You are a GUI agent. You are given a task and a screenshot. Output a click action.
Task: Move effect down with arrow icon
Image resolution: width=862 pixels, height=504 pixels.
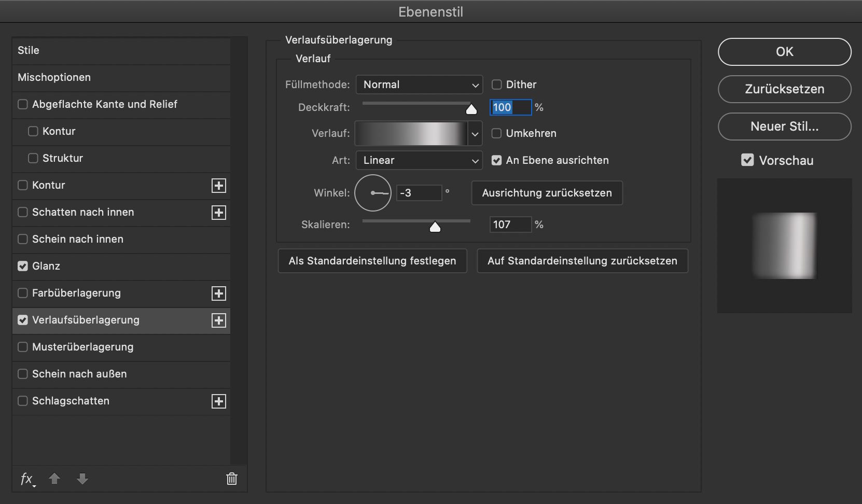tap(82, 479)
